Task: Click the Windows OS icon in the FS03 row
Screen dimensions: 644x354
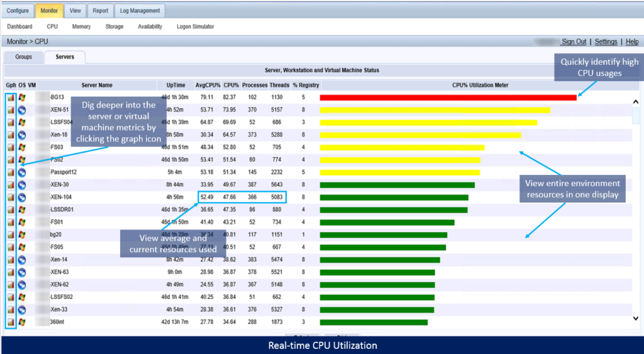Action: pos(22,147)
